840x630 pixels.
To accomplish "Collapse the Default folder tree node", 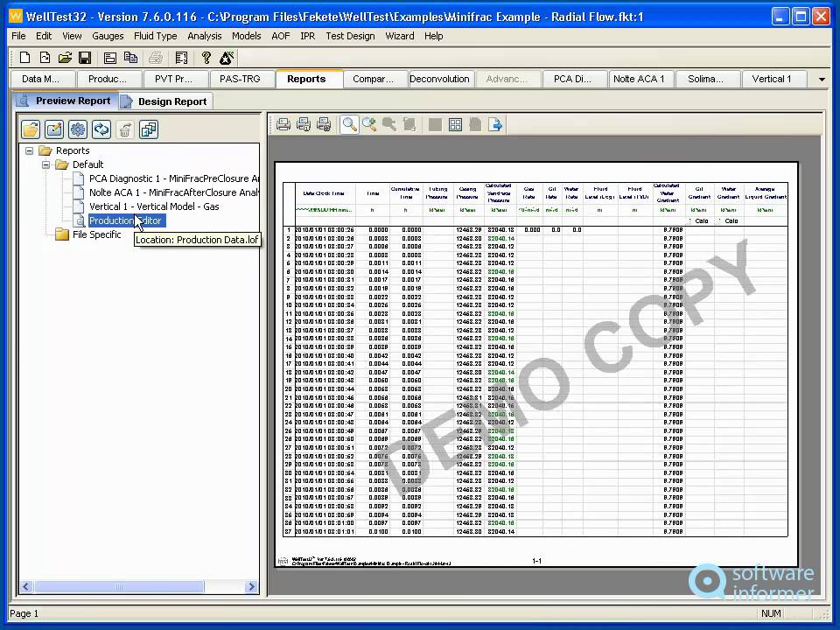I will point(46,165).
